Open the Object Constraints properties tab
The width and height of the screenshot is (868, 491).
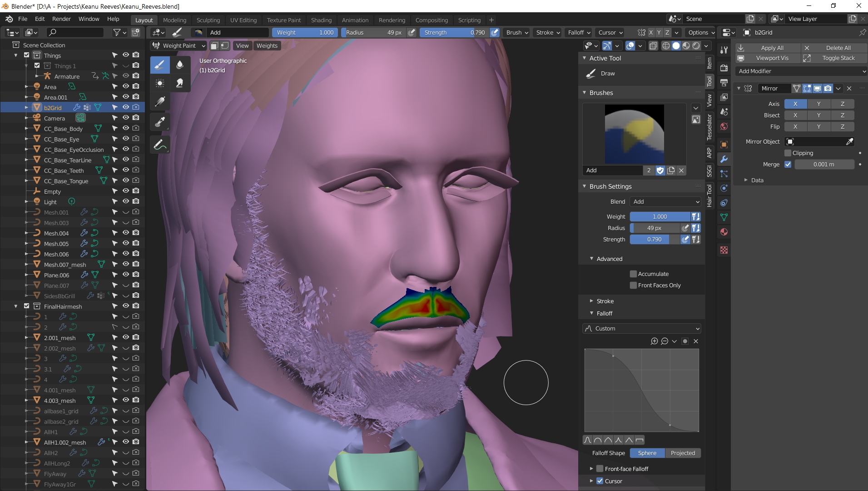click(724, 203)
